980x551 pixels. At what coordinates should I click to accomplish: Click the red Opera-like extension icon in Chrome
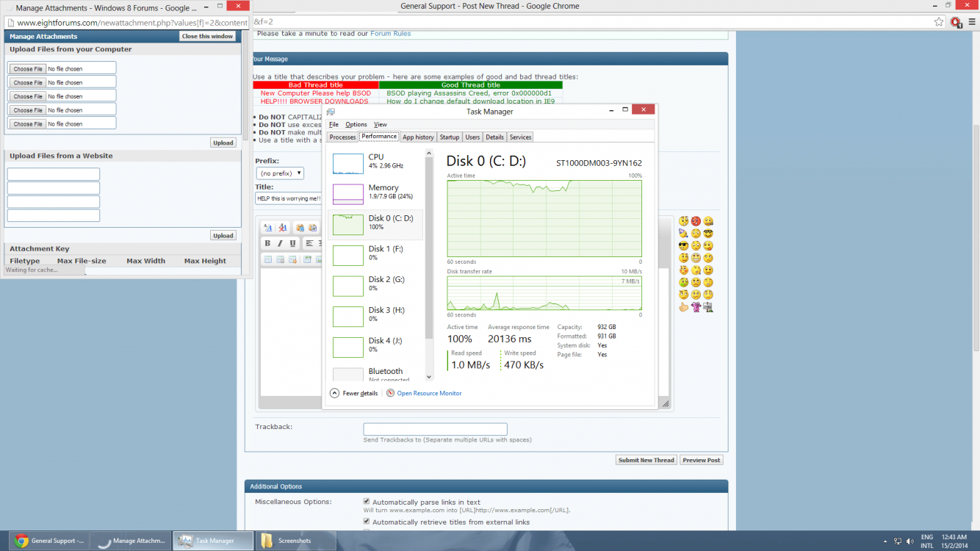(x=956, y=22)
